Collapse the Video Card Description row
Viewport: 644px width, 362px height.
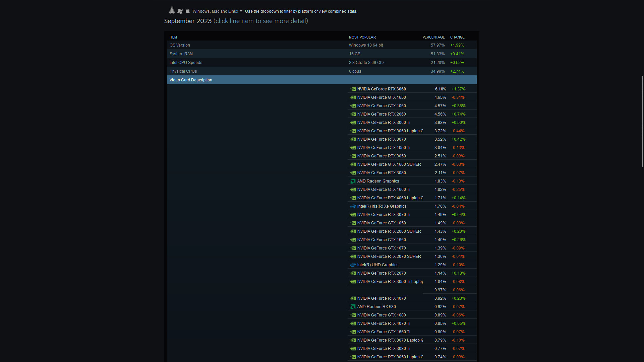click(x=321, y=80)
